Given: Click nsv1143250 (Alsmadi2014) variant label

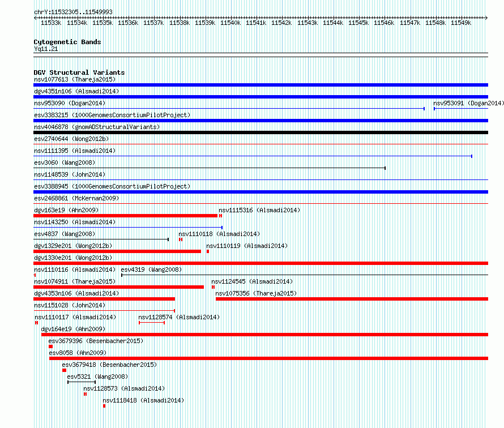Looking at the screenshot, I should [x=75, y=222].
